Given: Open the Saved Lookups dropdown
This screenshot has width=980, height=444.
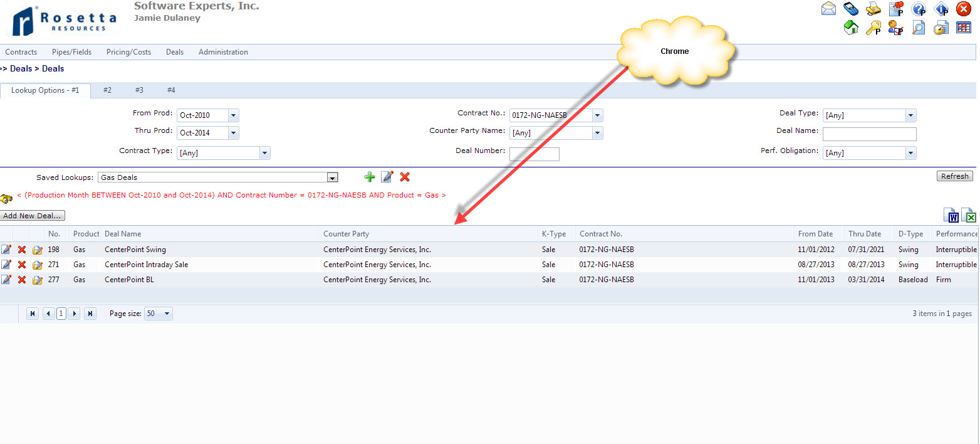Looking at the screenshot, I should click(x=333, y=177).
